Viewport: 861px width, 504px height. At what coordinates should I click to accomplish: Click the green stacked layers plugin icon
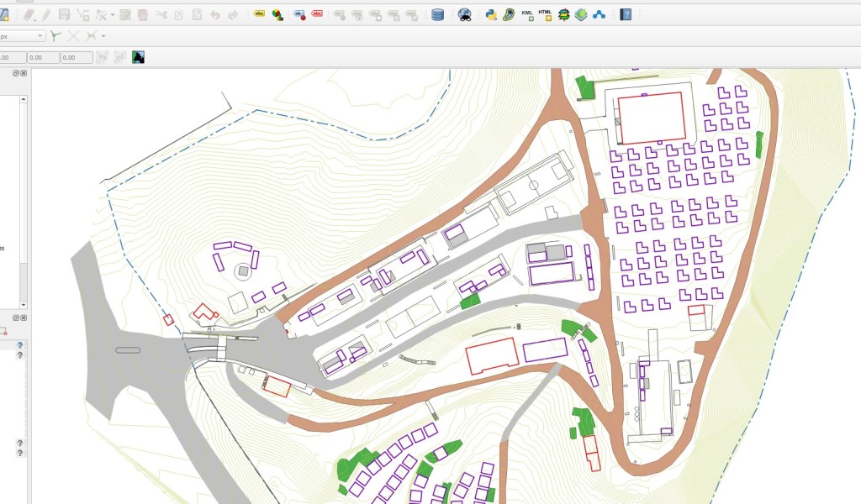pos(581,14)
